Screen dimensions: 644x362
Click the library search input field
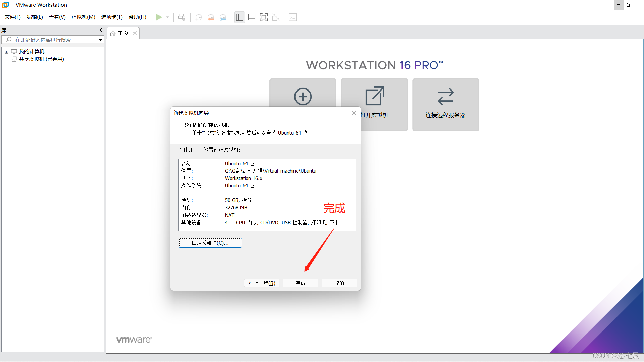54,40
